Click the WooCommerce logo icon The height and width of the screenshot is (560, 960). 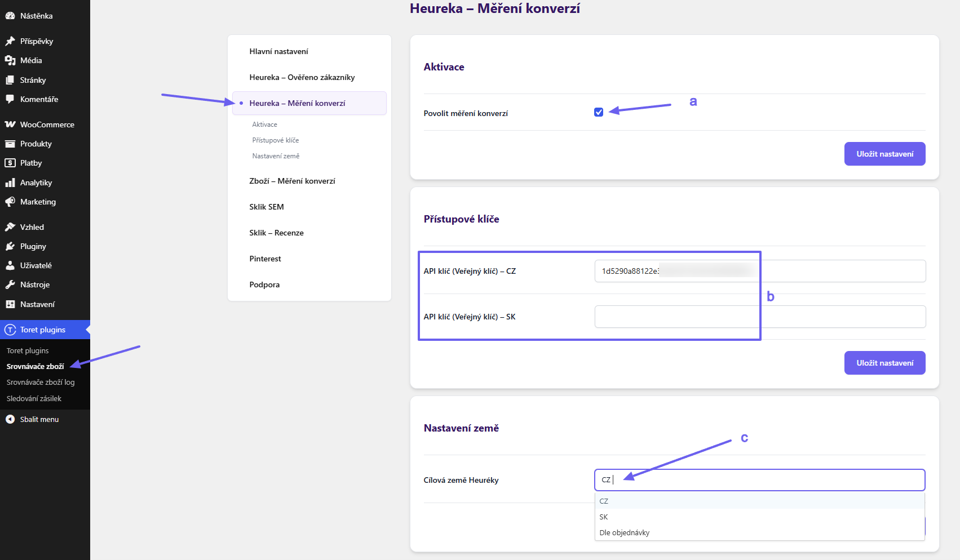point(10,125)
